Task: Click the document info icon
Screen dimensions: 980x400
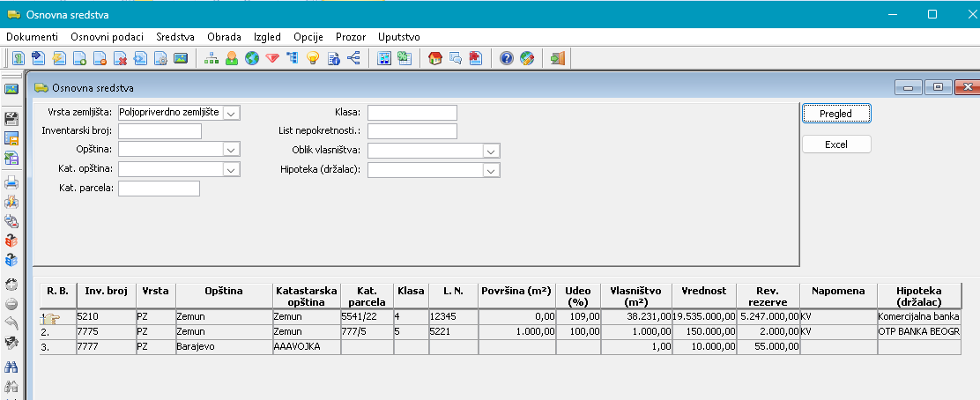Action: click(333, 59)
